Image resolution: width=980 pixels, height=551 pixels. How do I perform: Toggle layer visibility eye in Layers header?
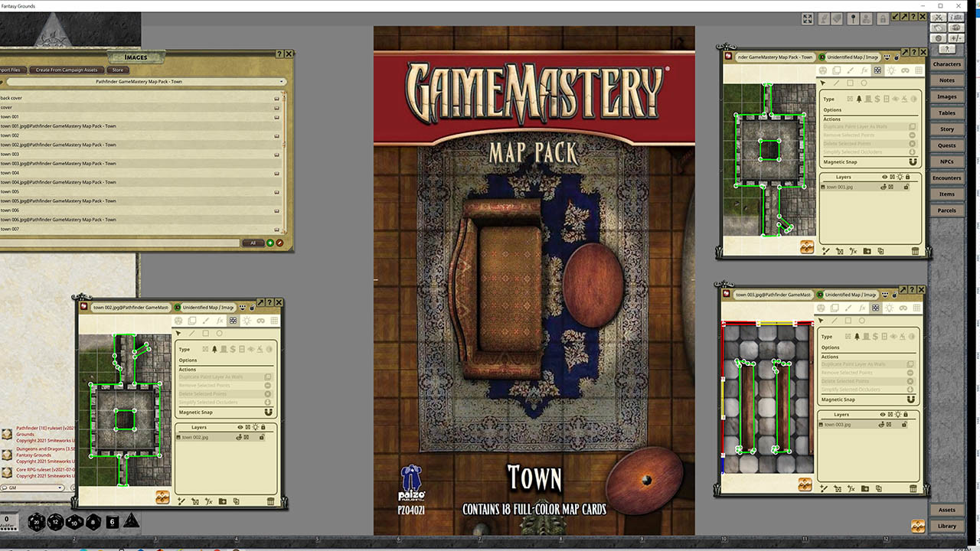coord(239,427)
